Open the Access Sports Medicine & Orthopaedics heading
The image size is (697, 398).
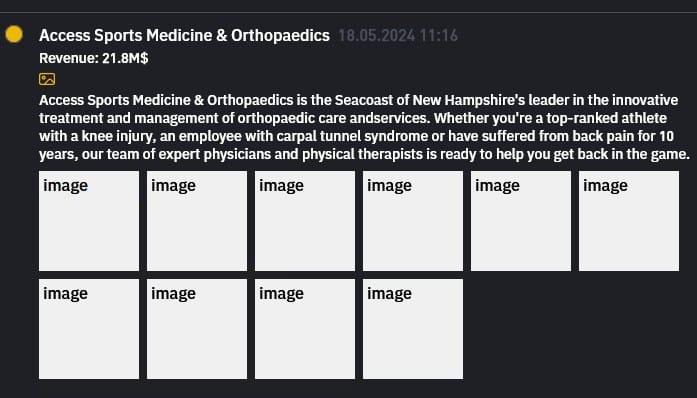click(184, 36)
